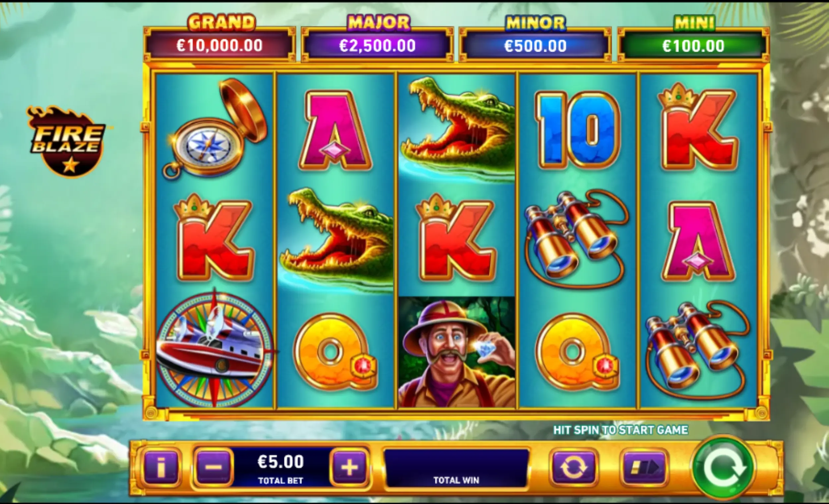Viewport: 829px width, 504px height.
Task: Click the compass symbol on first reel
Action: coord(215,129)
